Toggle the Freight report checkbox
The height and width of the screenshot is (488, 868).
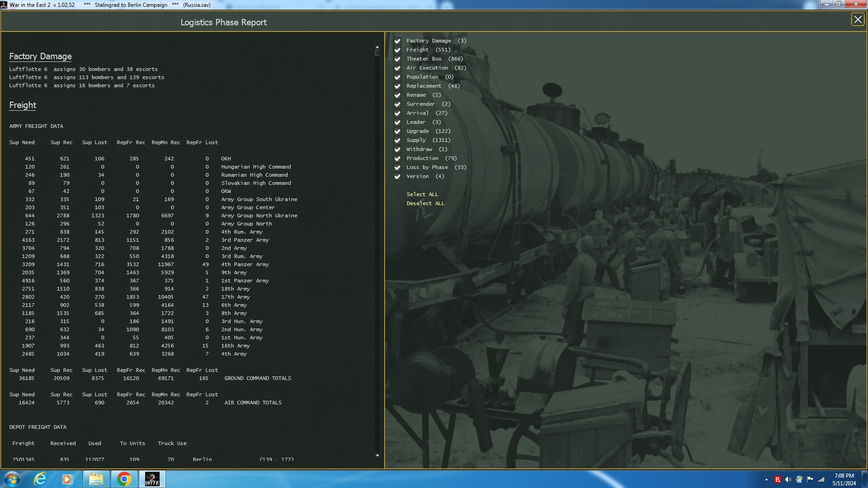397,50
